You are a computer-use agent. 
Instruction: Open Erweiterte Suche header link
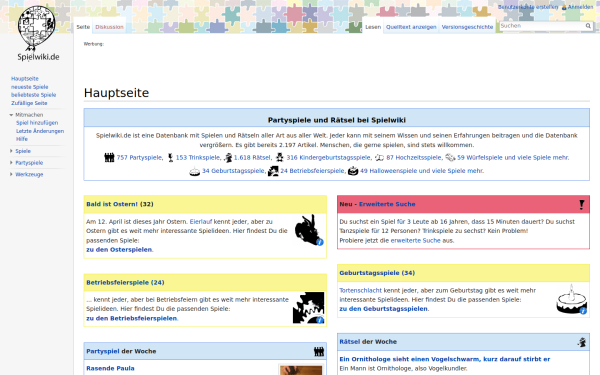coord(387,204)
